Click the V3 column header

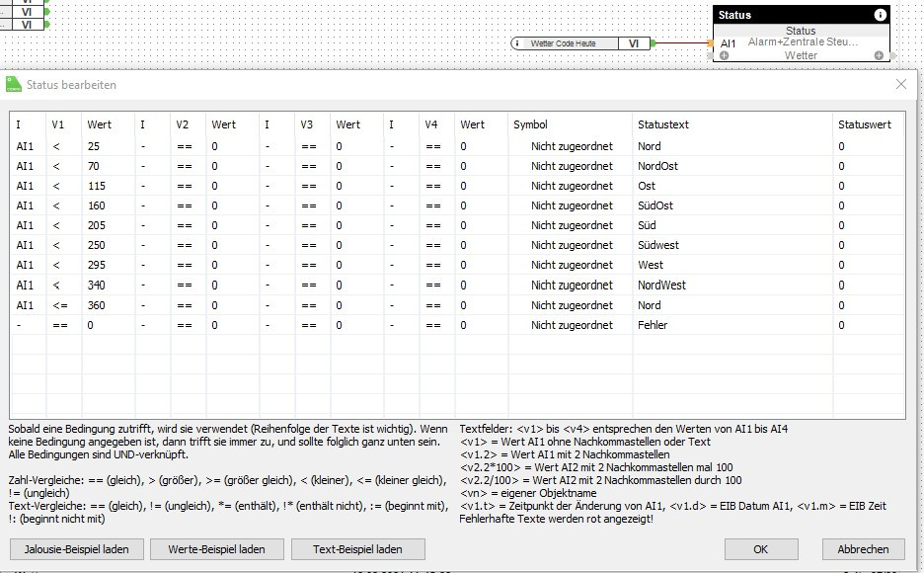coord(306,124)
